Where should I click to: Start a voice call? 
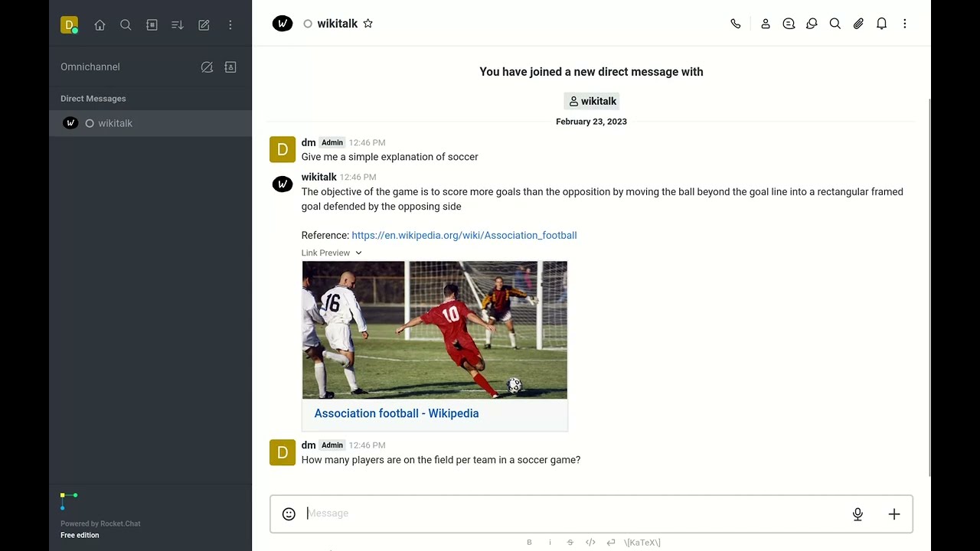[x=736, y=24]
